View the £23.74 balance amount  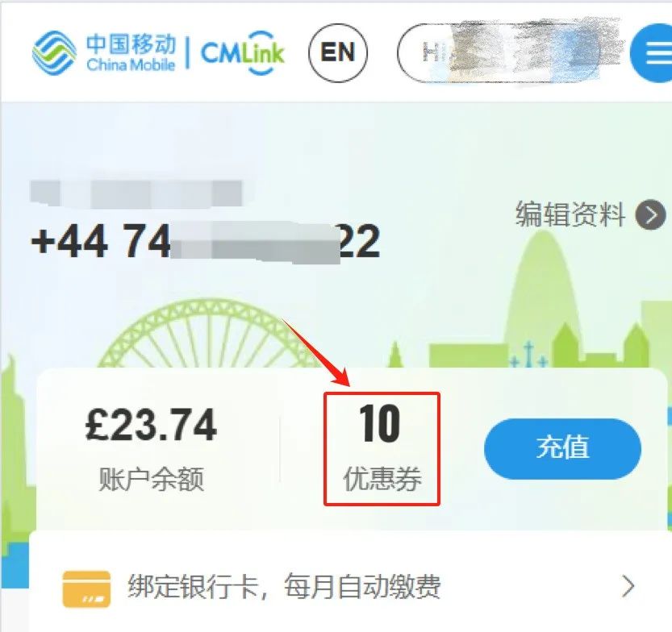tap(151, 425)
